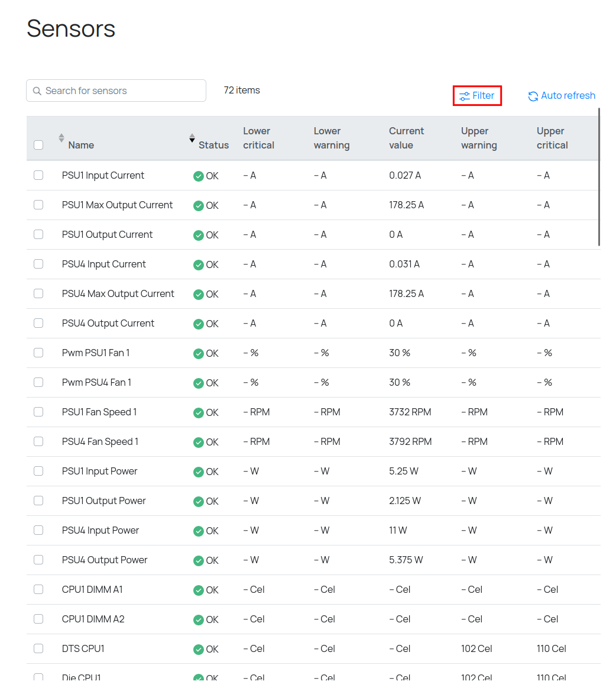Sort the table by the Name column arrows
The width and height of the screenshot is (616, 694).
61,138
